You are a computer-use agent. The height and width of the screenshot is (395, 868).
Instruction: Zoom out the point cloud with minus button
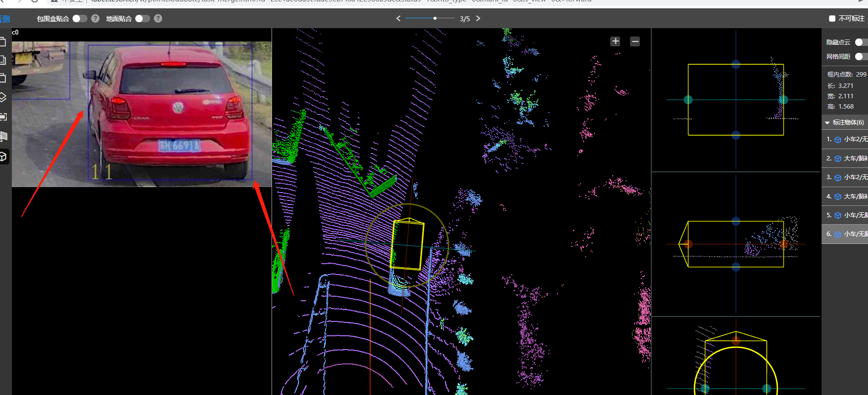pyautogui.click(x=635, y=41)
